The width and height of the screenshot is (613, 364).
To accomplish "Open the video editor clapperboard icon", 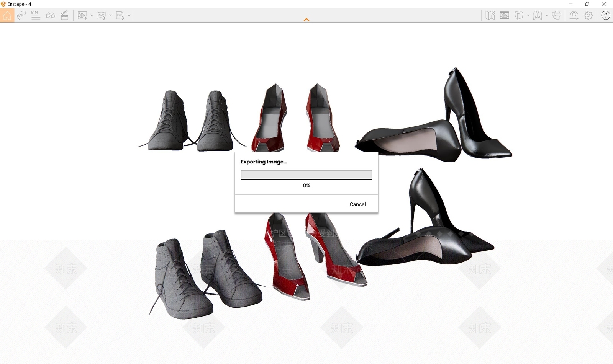I will pyautogui.click(x=64, y=15).
